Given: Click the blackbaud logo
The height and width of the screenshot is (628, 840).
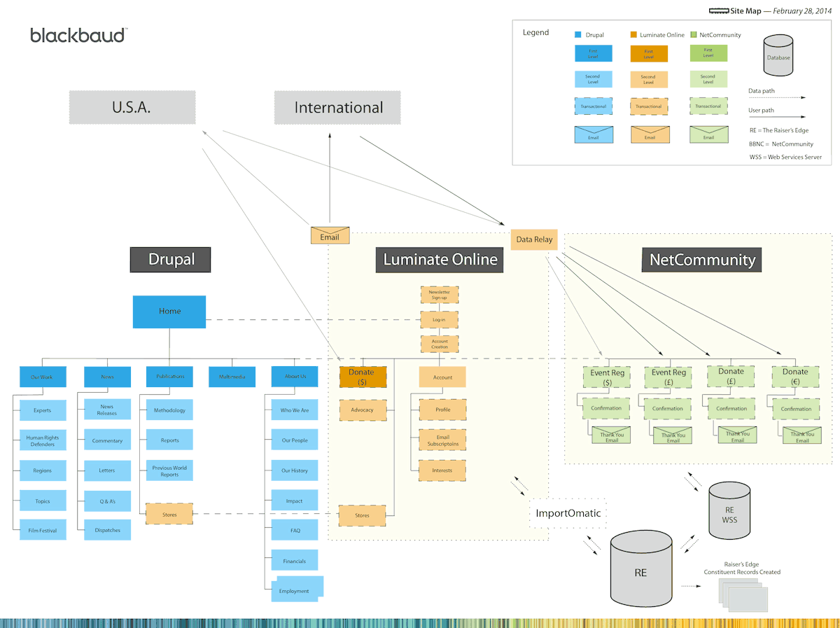Looking at the screenshot, I should click(78, 35).
